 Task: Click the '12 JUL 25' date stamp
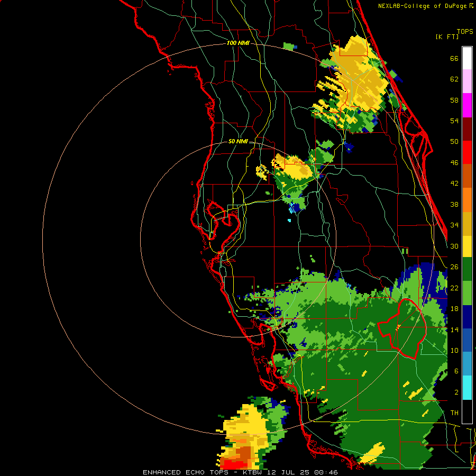click(288, 472)
